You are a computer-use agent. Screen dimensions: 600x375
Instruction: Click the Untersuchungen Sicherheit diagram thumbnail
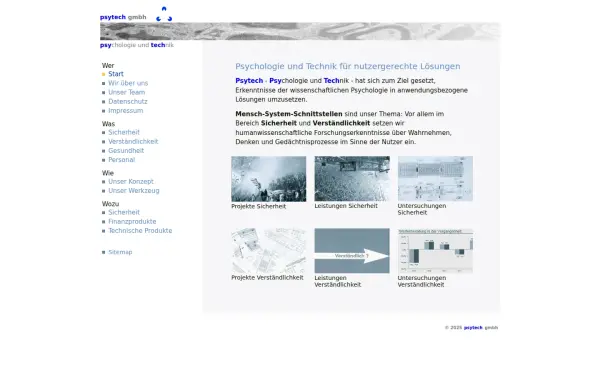[435, 178]
